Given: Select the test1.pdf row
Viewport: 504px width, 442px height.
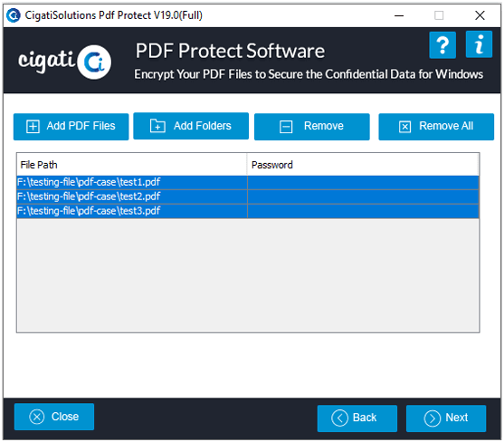Looking at the screenshot, I should click(248, 182).
